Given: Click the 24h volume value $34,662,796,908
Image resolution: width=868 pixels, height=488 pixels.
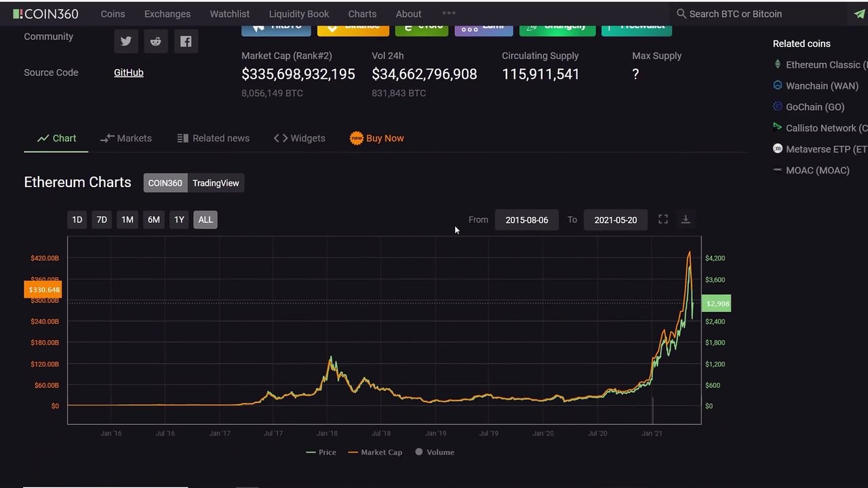Looking at the screenshot, I should [425, 74].
